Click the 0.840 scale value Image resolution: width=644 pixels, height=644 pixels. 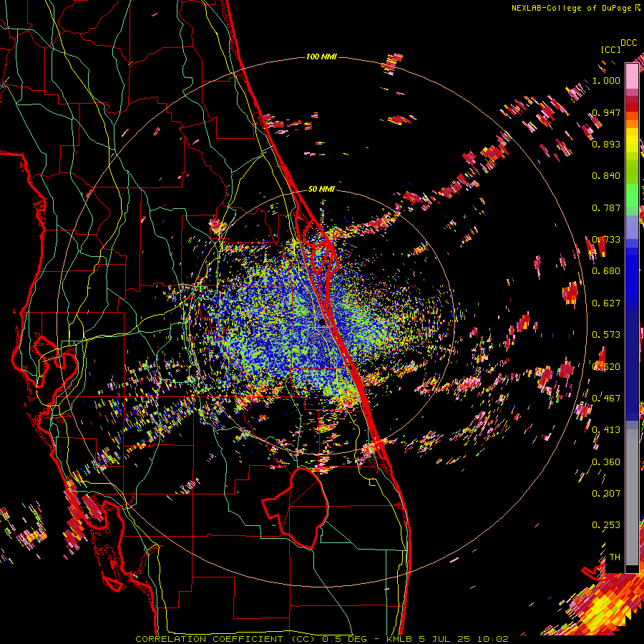coord(606,176)
